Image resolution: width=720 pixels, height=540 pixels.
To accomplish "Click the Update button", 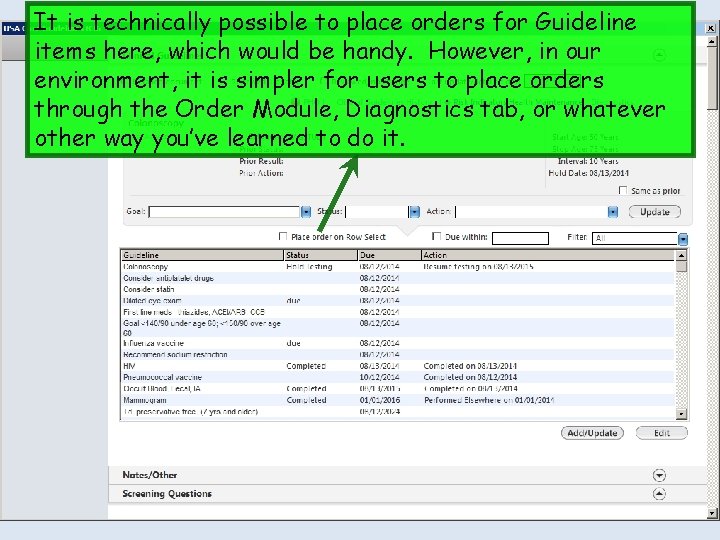I will (x=654, y=212).
